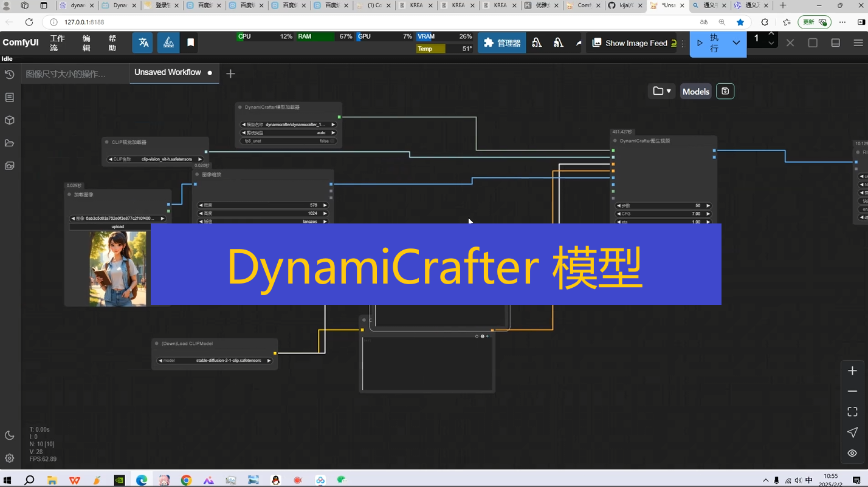The image size is (868, 487).
Task: Click the square clear-queue icon
Action: coord(813,43)
